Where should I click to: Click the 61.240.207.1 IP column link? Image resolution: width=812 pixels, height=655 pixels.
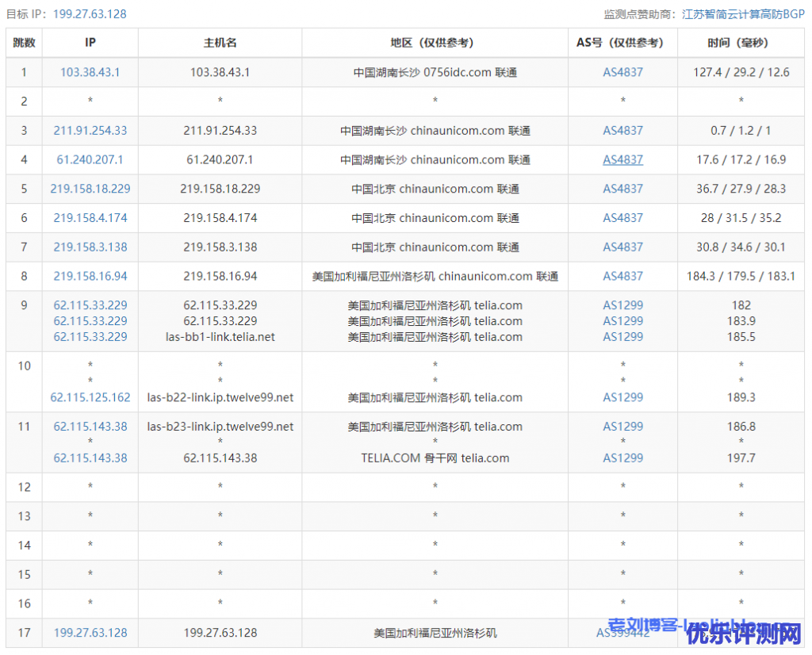pos(90,160)
